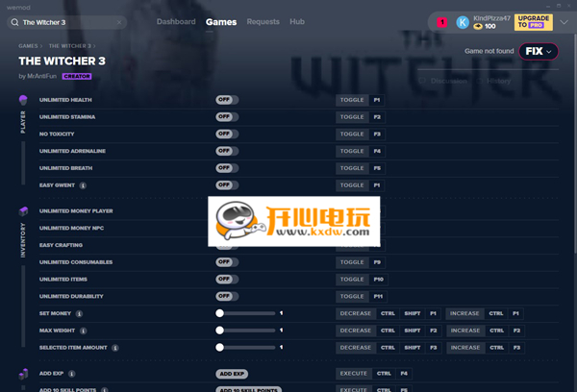
Task: Go to the Hub tab
Action: (x=297, y=21)
